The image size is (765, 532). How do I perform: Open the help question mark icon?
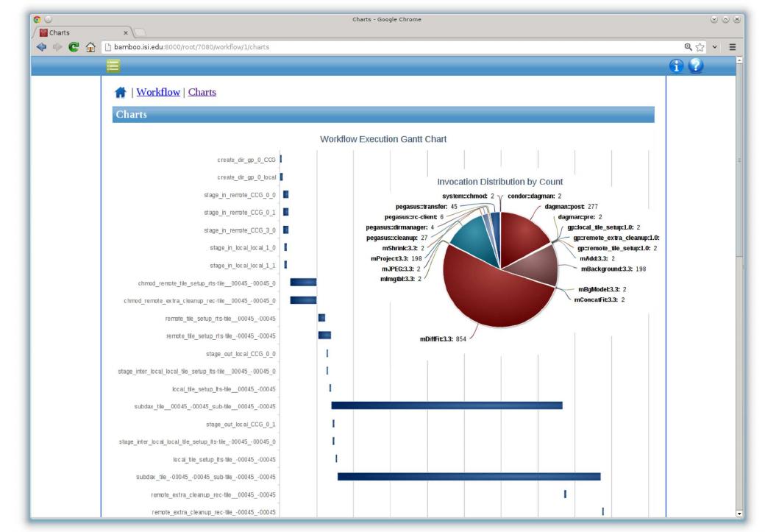coord(696,66)
